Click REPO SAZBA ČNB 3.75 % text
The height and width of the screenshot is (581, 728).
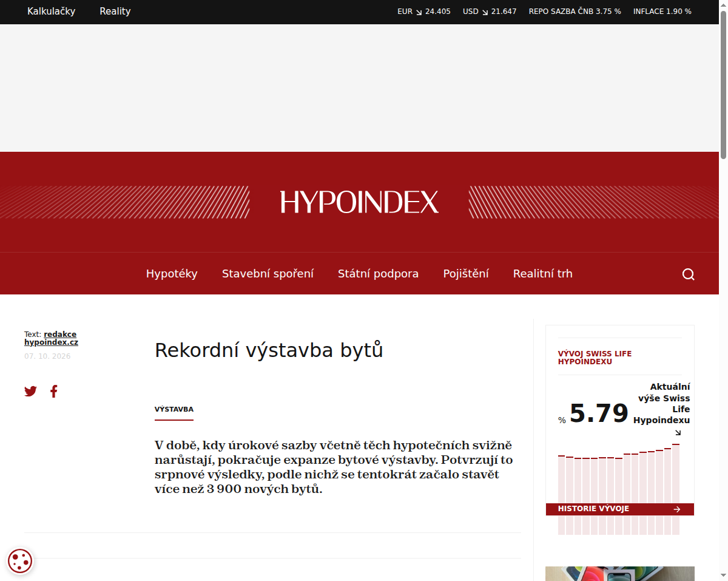[x=575, y=11]
